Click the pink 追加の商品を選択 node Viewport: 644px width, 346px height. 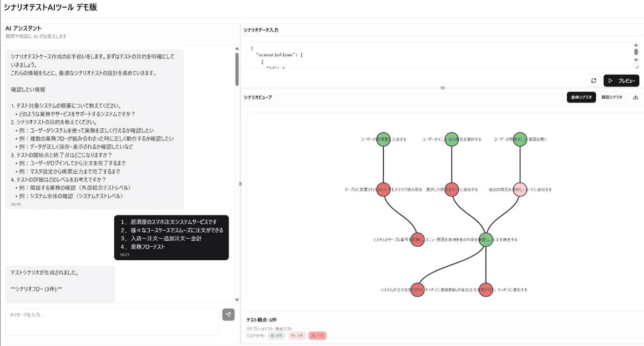click(519, 189)
